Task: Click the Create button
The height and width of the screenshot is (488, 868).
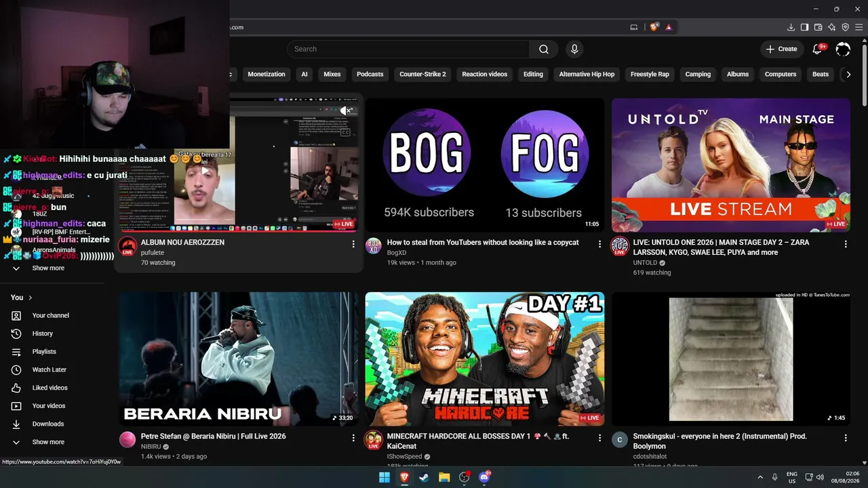Action: point(781,49)
